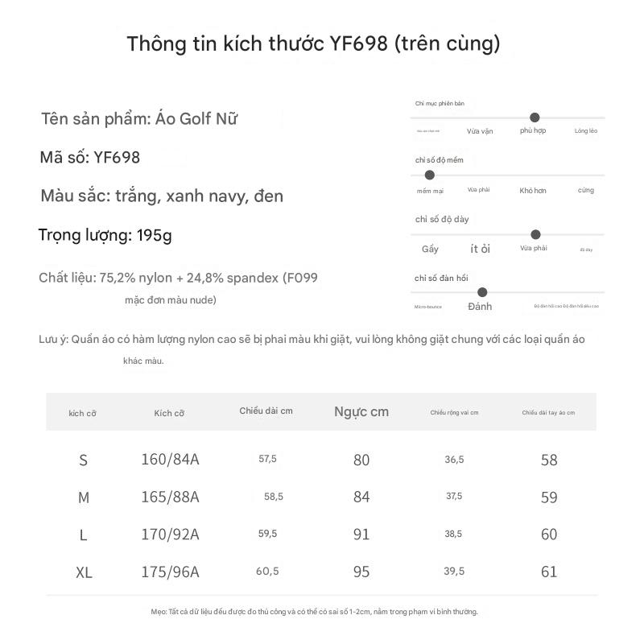Click the 165/88A size cell

[x=171, y=497]
